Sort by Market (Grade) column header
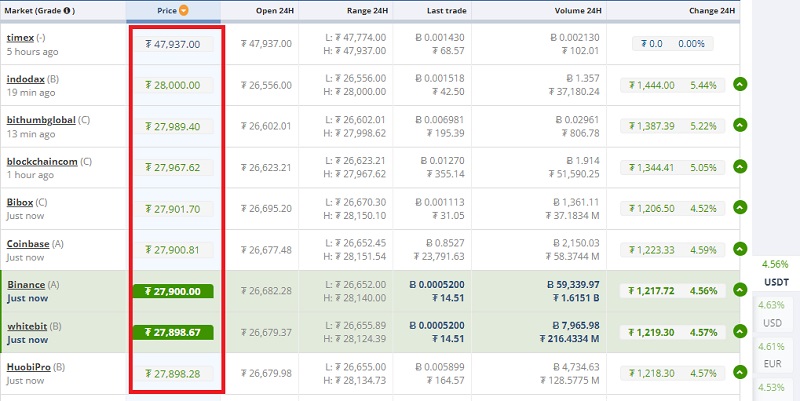Image resolution: width=800 pixels, height=401 pixels. click(x=40, y=11)
